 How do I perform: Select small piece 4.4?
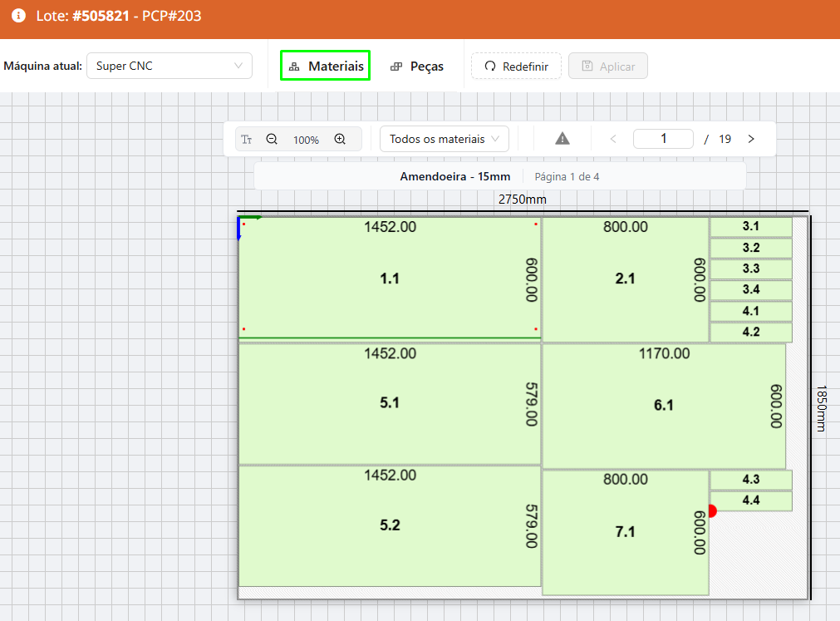click(x=751, y=500)
